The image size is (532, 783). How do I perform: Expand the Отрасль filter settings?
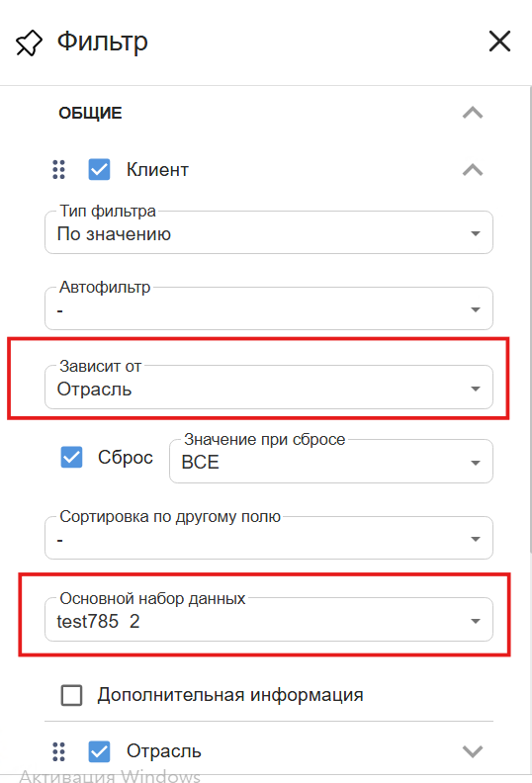pyautogui.click(x=473, y=751)
